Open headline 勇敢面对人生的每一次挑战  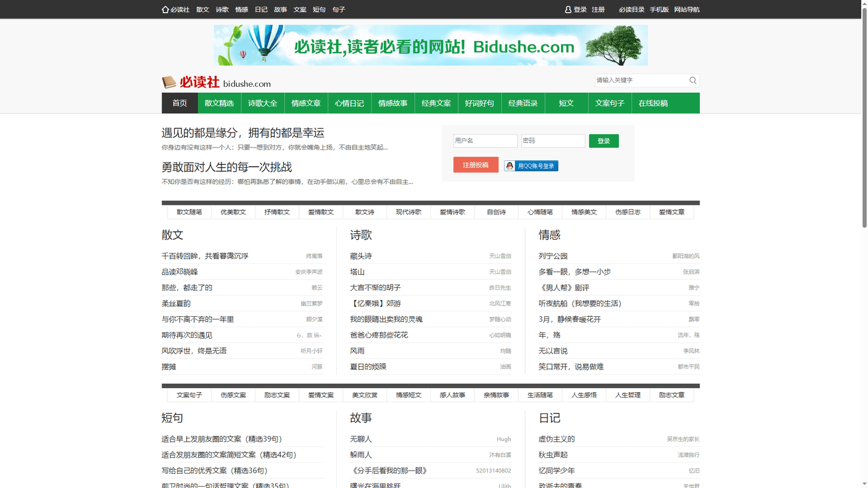pyautogui.click(x=227, y=167)
